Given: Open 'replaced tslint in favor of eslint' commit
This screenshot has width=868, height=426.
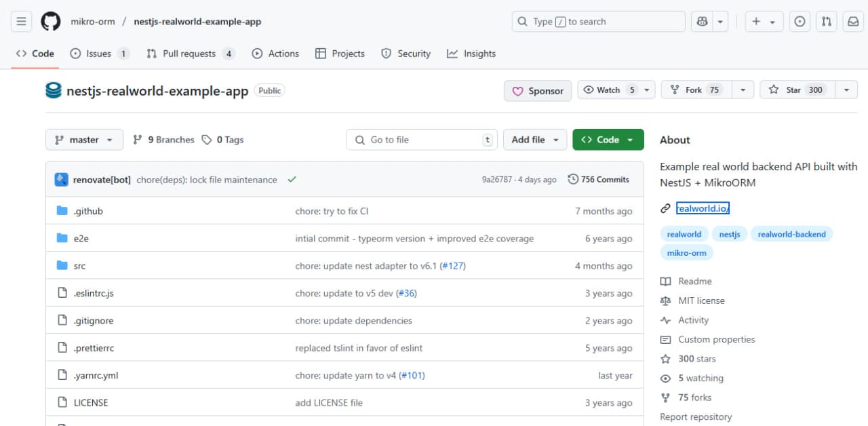Looking at the screenshot, I should (x=359, y=348).
